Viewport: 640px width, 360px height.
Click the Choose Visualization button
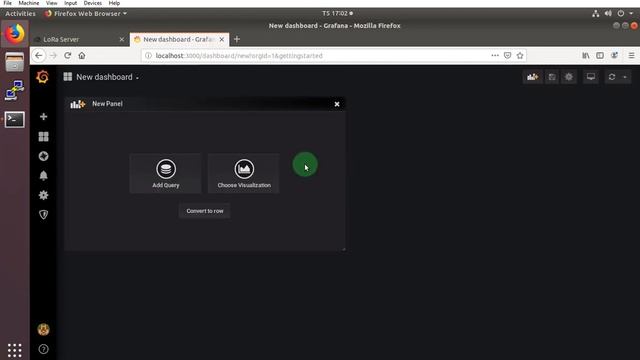(x=244, y=173)
